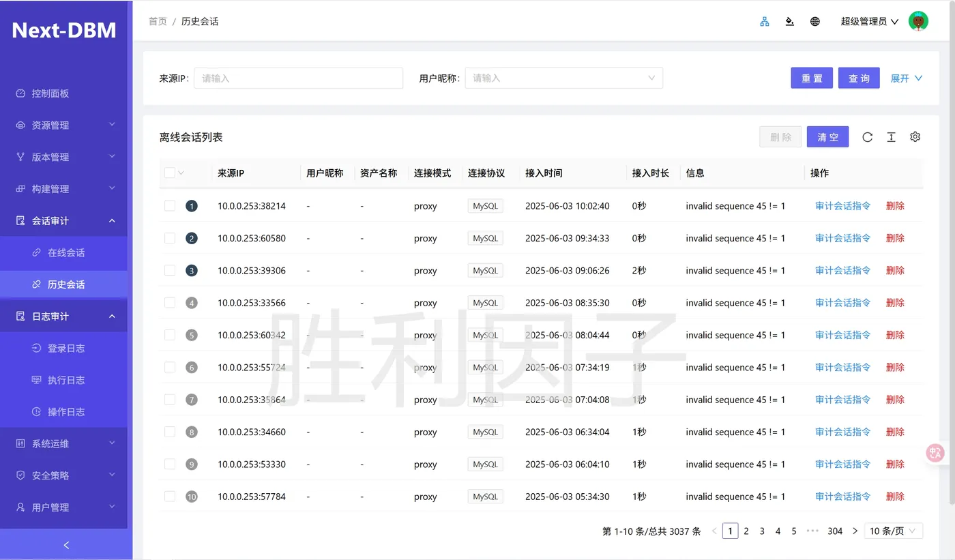955x560 pixels.
Task: Open the 用户昵称 dropdown
Action: click(563, 78)
